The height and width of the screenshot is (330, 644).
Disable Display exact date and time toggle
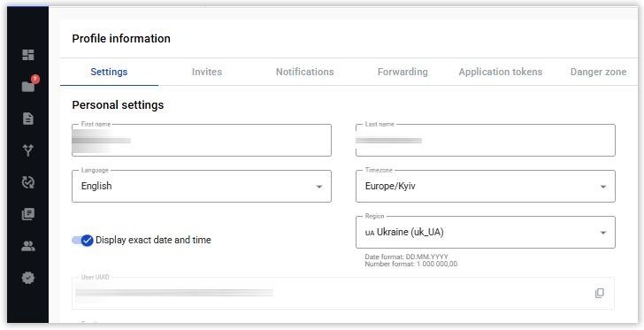point(82,241)
